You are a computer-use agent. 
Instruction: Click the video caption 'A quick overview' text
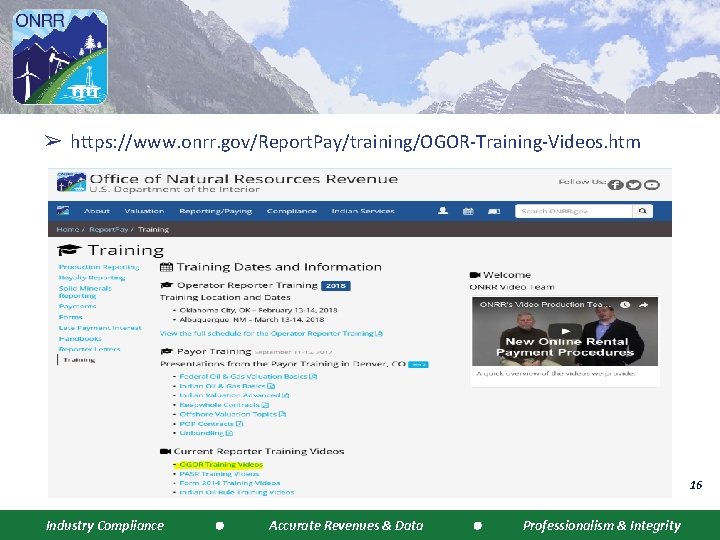click(556, 373)
